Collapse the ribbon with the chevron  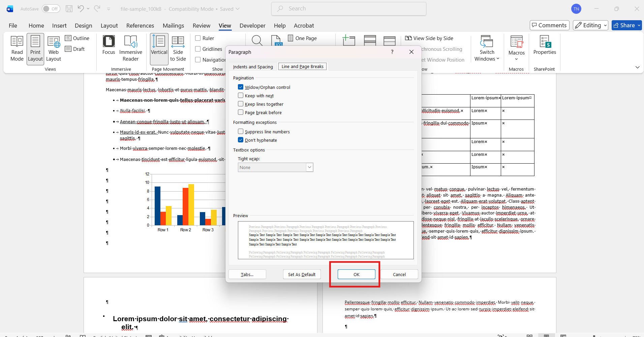tap(637, 67)
